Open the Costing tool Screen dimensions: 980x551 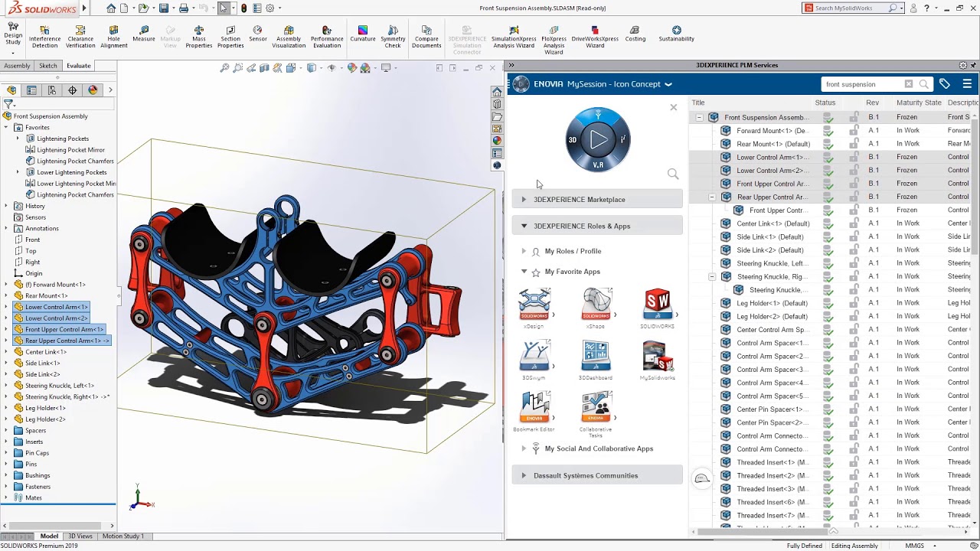(635, 34)
